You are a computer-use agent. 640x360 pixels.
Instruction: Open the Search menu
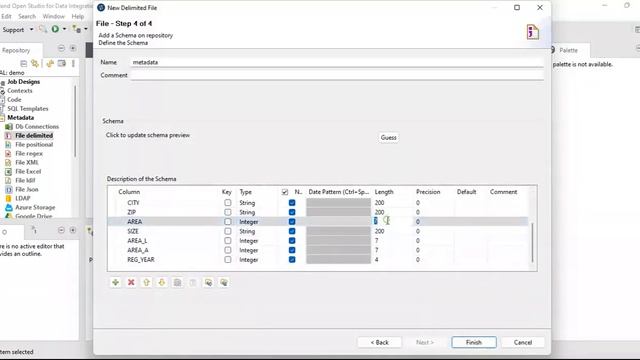click(27, 16)
